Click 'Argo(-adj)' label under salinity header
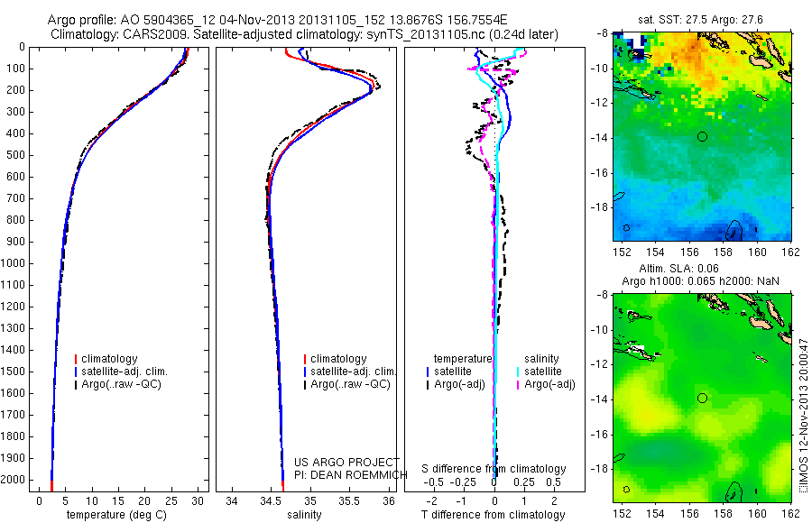 click(x=550, y=384)
